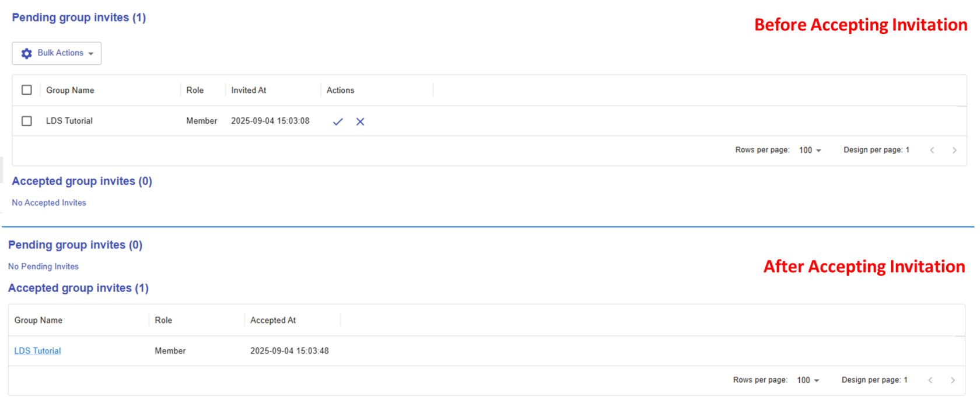Viewport: 980px width, 410px height.
Task: Expand Rows per page dropdown in accepted table
Action: click(808, 380)
